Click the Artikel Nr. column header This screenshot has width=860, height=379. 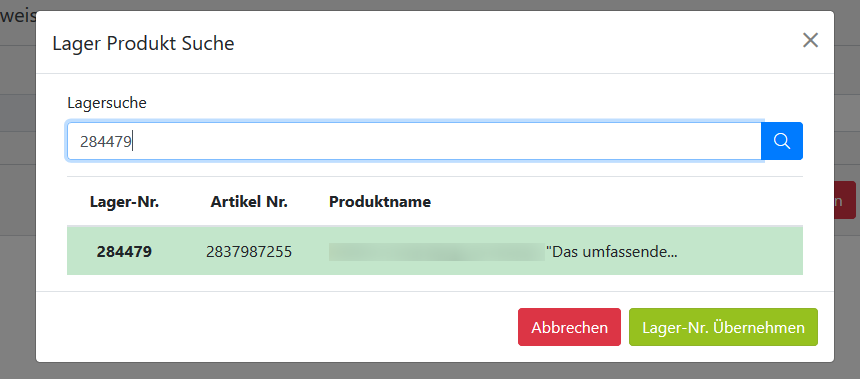pyautogui.click(x=249, y=202)
